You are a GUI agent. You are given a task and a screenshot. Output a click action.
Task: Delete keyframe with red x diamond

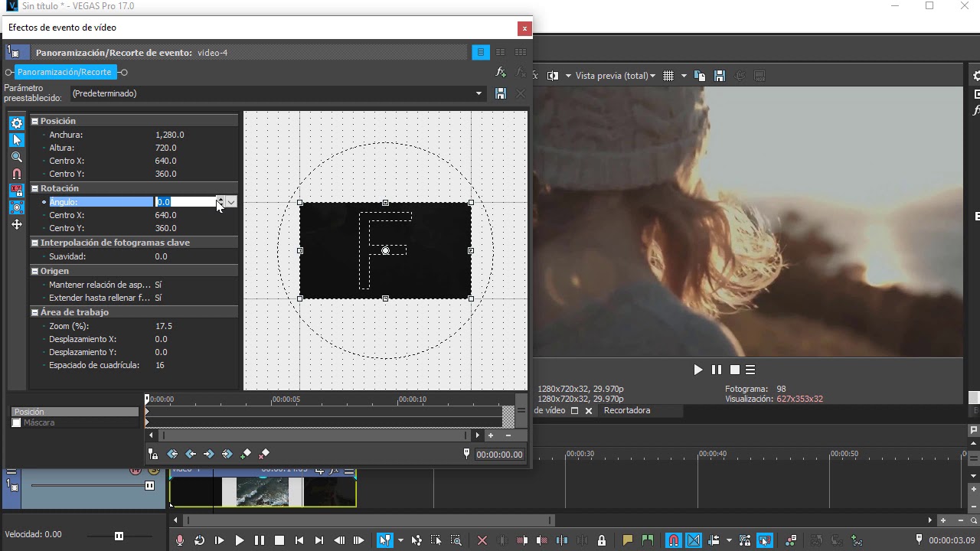(264, 454)
